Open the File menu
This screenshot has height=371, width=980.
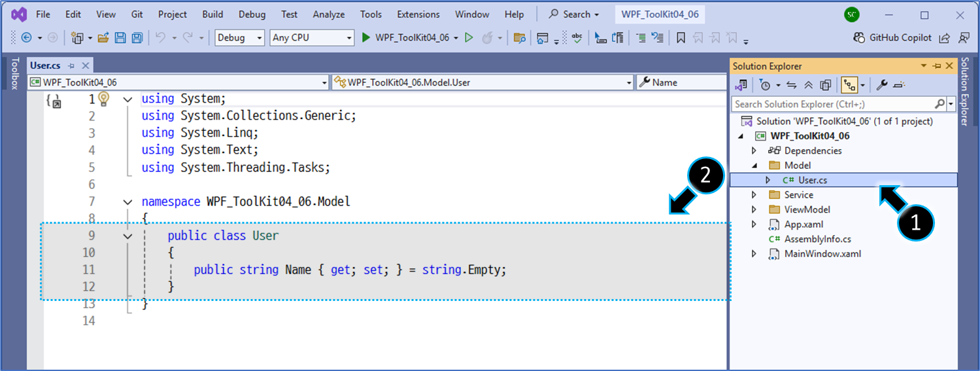[43, 14]
